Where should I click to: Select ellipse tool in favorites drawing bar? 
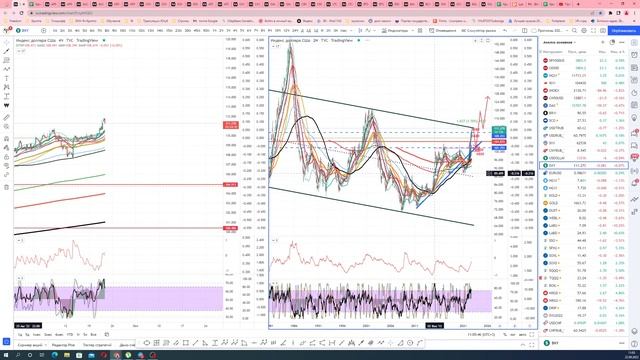click(x=147, y=343)
